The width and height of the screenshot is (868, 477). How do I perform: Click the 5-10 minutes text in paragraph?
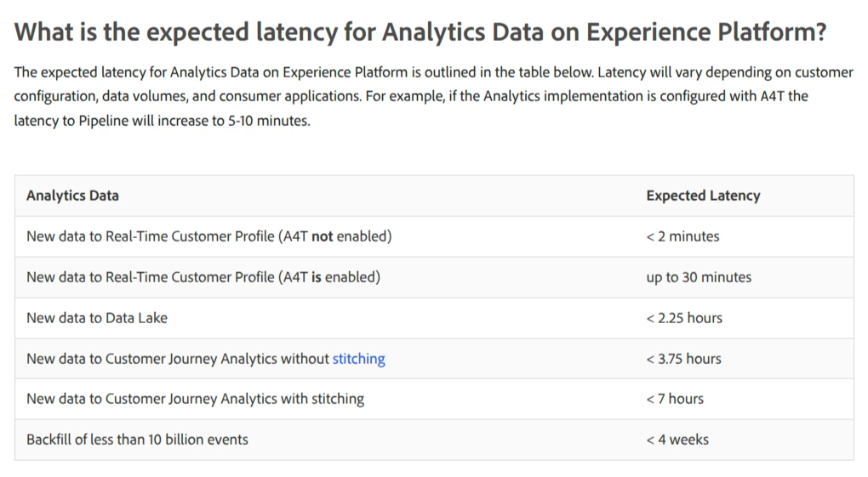coord(268,121)
